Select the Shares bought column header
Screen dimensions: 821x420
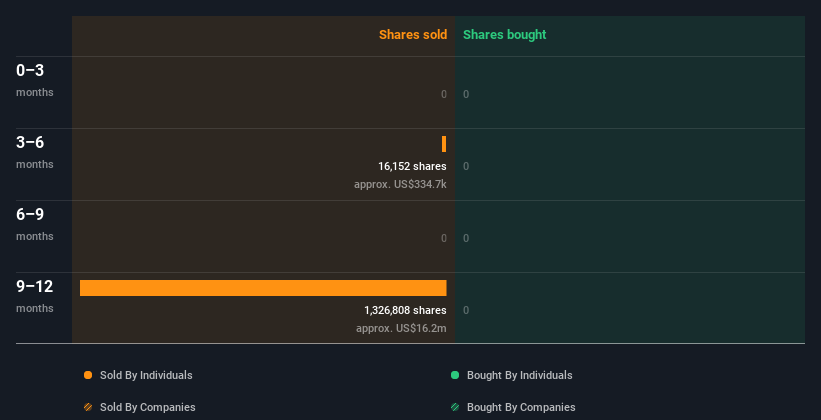click(504, 35)
